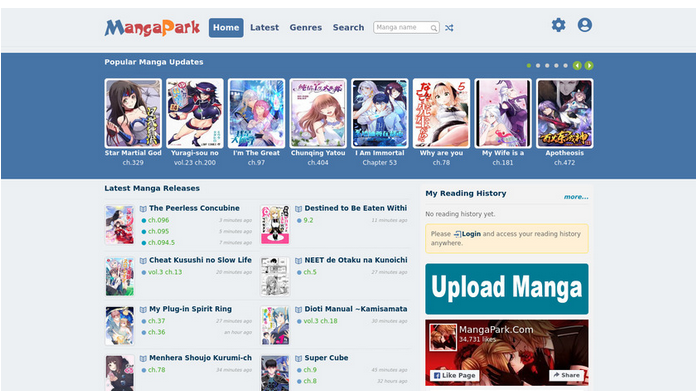Click the random manga shuffle icon

pyautogui.click(x=449, y=28)
